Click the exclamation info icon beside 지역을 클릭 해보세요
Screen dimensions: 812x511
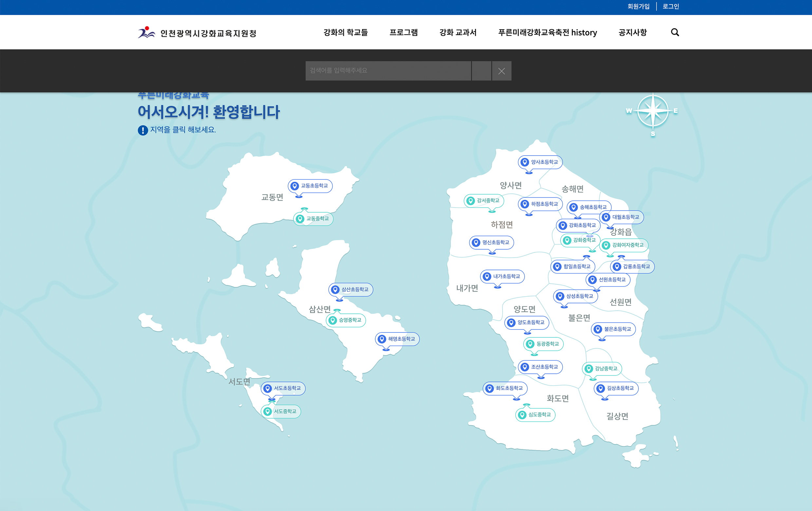click(143, 130)
